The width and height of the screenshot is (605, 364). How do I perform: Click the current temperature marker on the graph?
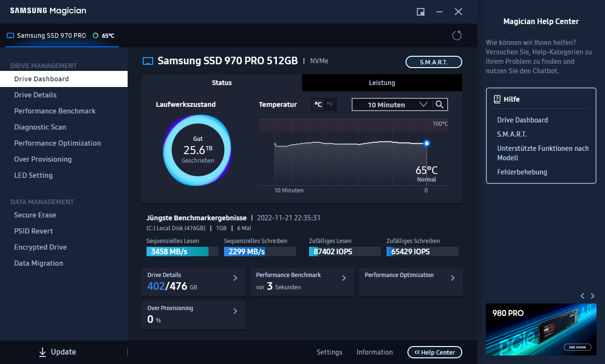tap(427, 143)
